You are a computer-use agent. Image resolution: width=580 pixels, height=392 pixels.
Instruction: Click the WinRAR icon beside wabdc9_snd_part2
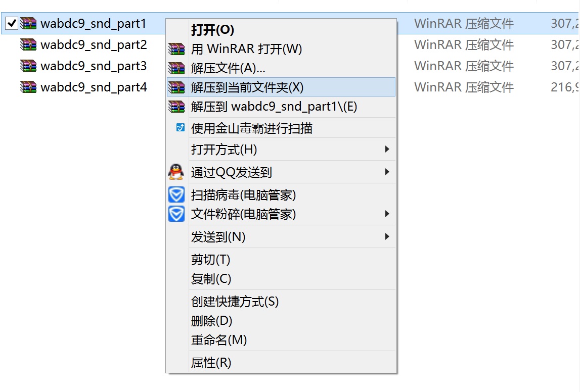click(28, 45)
